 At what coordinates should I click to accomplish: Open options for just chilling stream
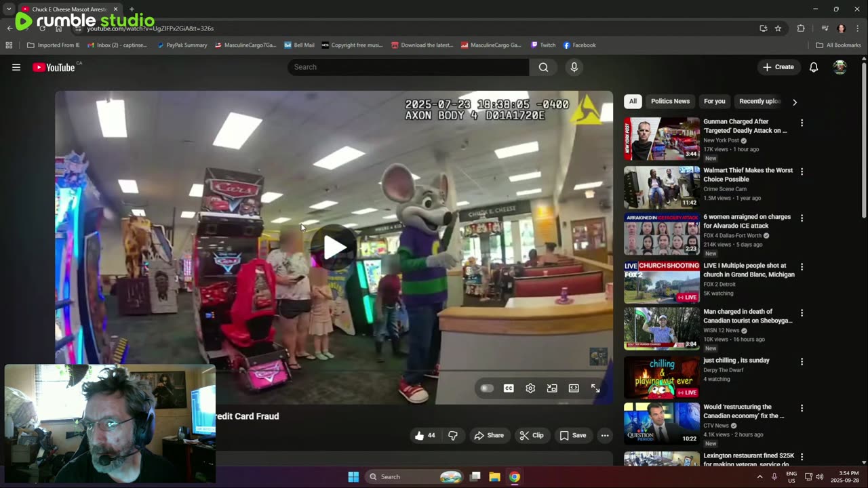tap(802, 362)
